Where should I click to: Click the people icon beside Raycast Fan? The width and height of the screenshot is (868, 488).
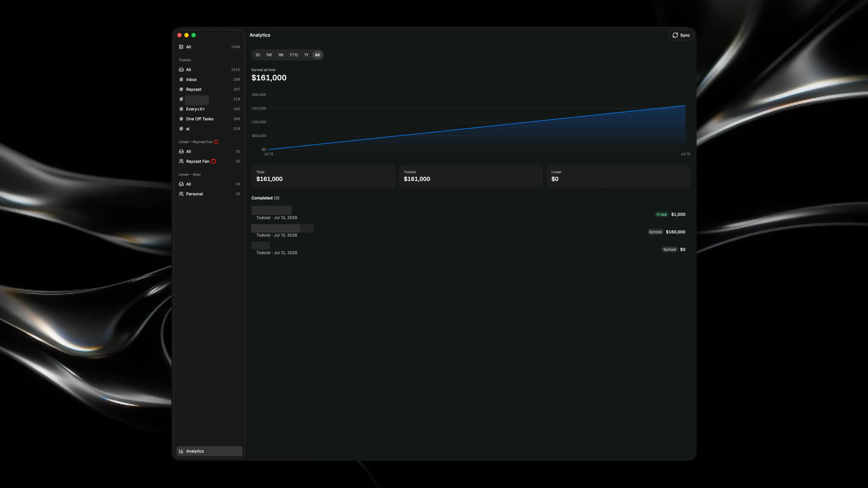[181, 161]
